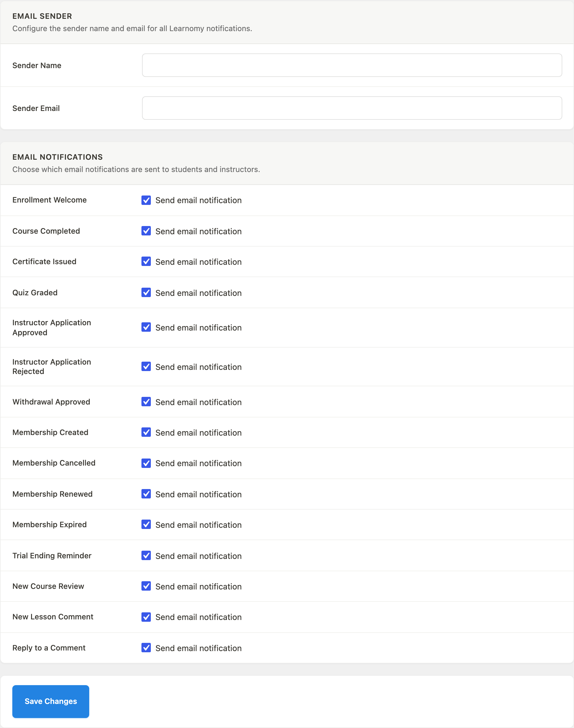The height and width of the screenshot is (728, 574).
Task: Uncheck the Enrollment Welcome notification checkbox
Action: (x=146, y=200)
